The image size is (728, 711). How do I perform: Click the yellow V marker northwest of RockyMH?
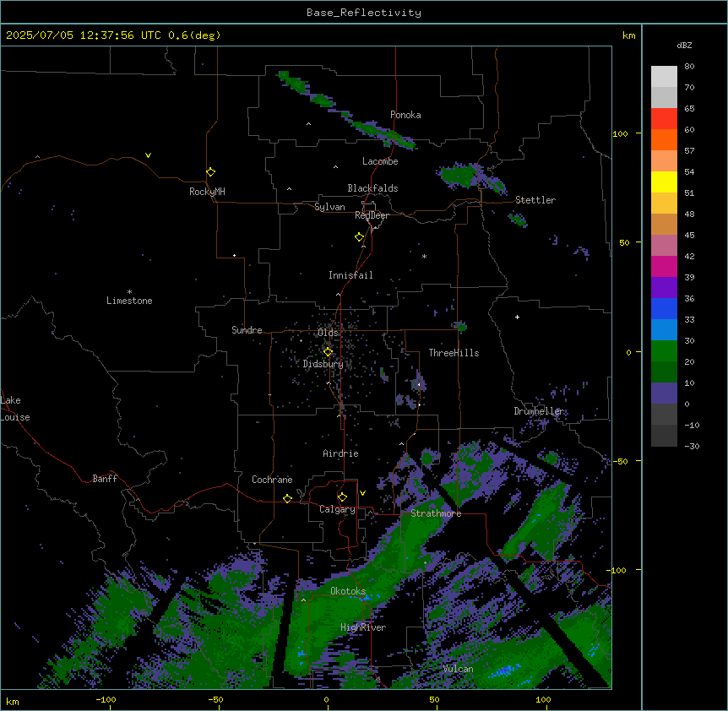148,155
